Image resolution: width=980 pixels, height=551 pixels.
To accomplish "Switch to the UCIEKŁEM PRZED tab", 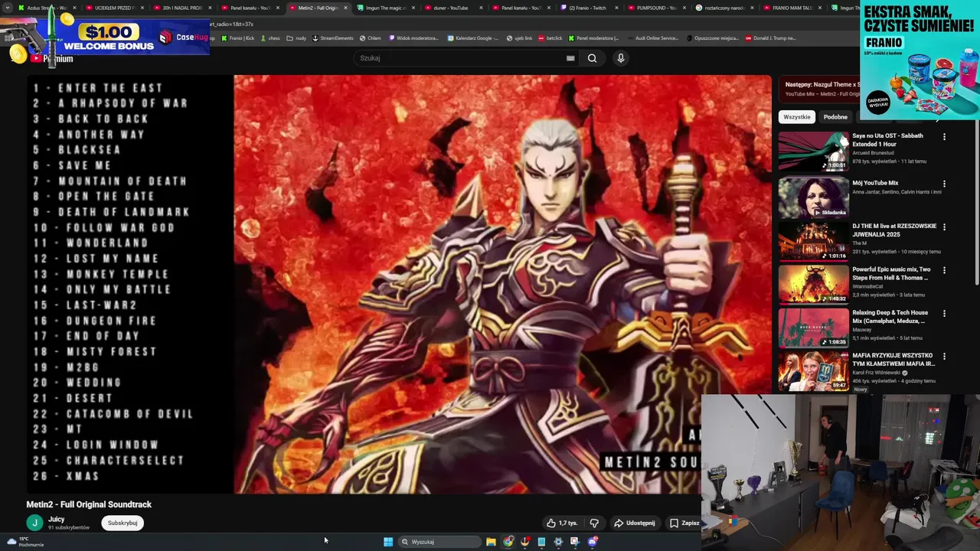I will pyautogui.click(x=114, y=8).
